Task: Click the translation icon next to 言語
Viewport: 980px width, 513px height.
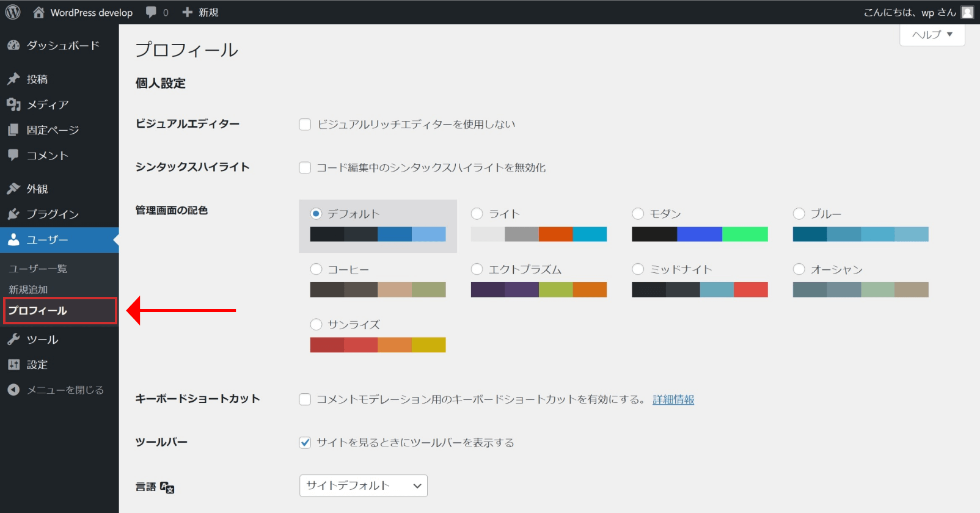Action: [x=167, y=487]
